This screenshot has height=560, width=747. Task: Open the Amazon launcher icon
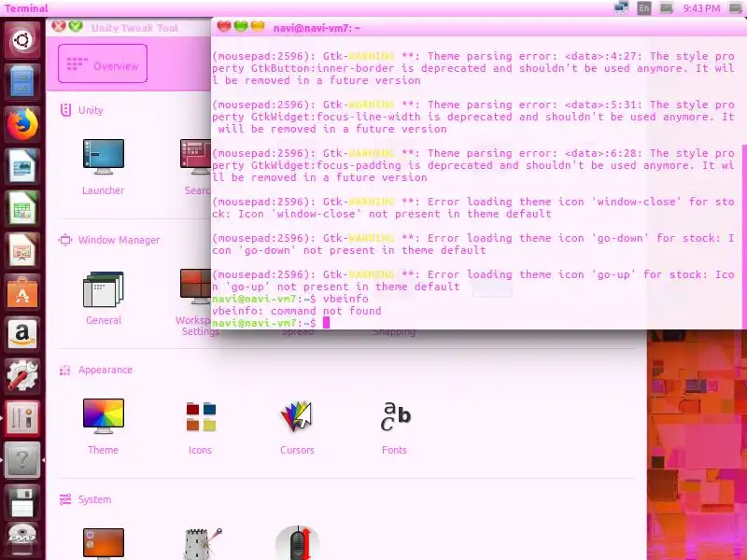pos(22,334)
